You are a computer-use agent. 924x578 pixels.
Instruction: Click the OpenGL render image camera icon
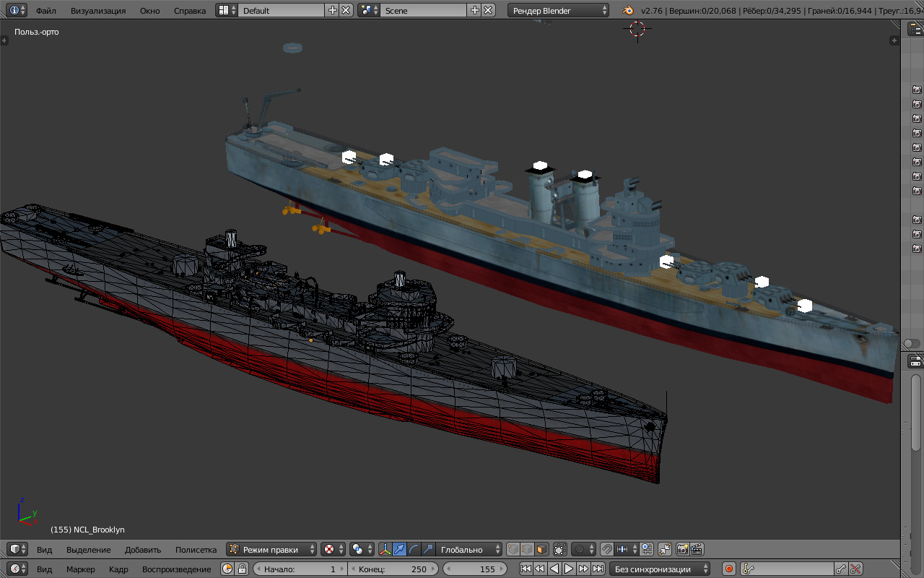682,550
